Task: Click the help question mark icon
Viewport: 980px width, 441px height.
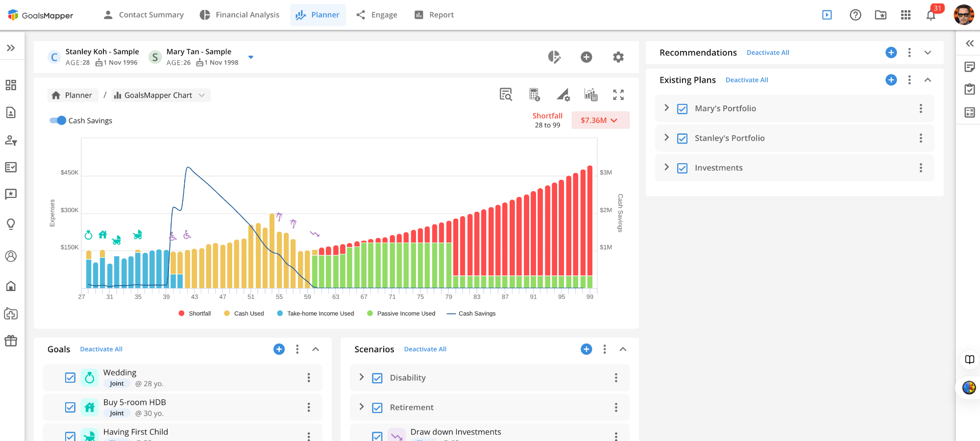Action: [855, 15]
